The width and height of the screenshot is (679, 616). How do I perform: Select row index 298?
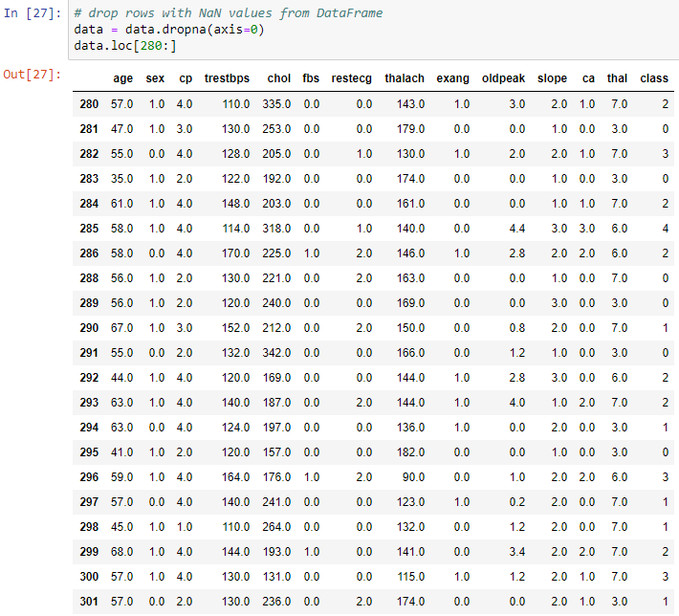[89, 527]
